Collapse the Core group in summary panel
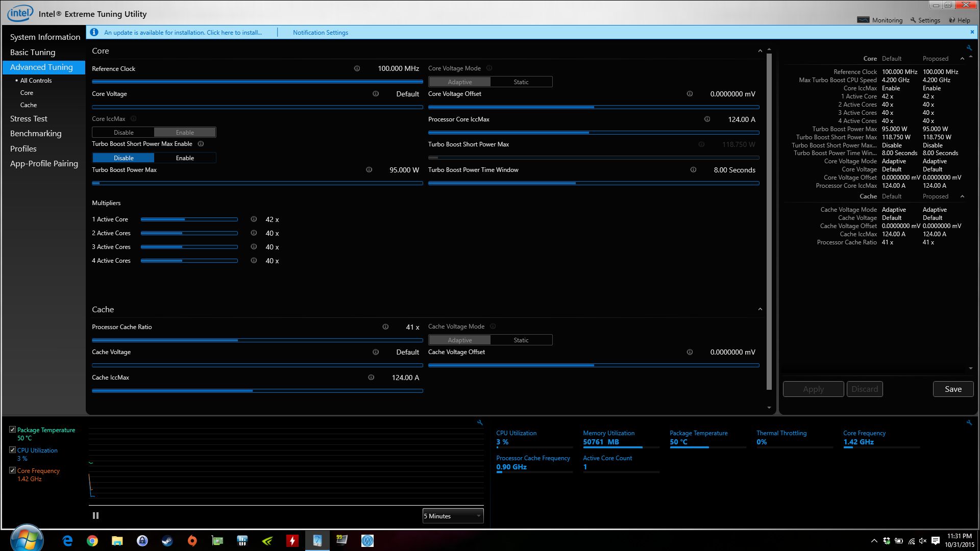 pyautogui.click(x=962, y=59)
